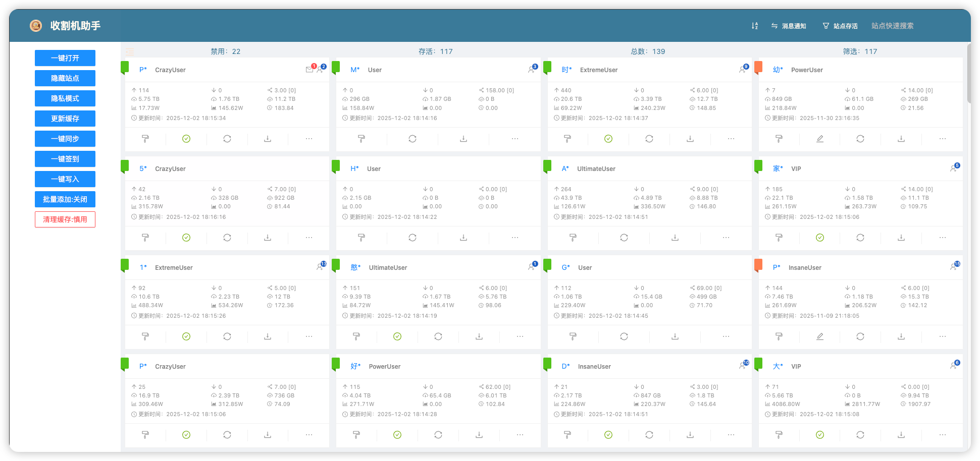Expand the ellipsis menu on G* User card

click(726, 336)
